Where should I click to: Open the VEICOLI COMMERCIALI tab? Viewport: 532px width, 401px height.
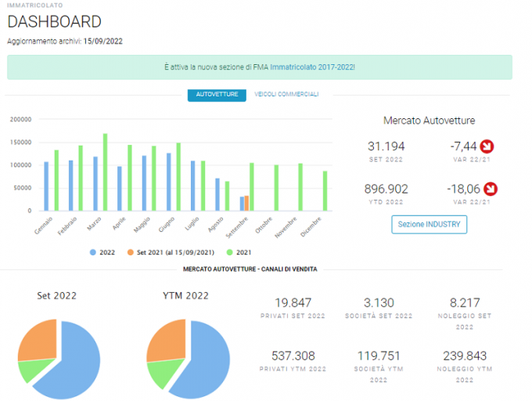pos(286,94)
